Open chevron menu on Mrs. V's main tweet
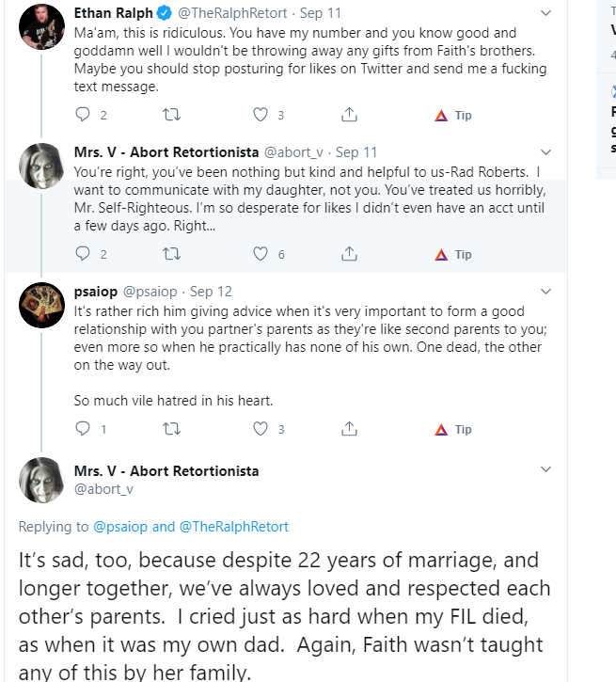Image resolution: width=616 pixels, height=682 pixels. click(545, 468)
